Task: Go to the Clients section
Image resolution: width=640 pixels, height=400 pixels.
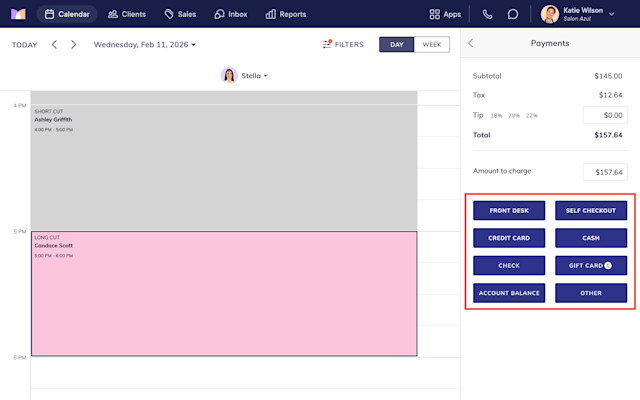Action: point(127,14)
